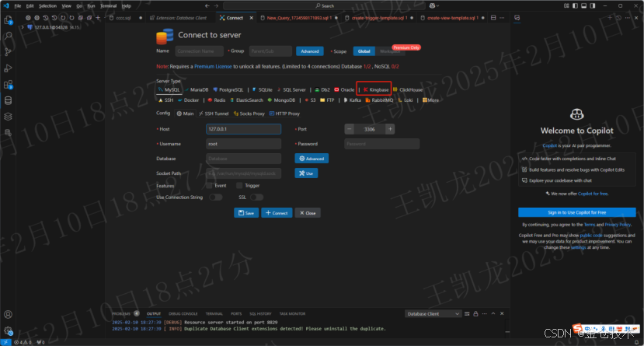Toggle secondary side bar layout icon
The width and height of the screenshot is (644, 346).
pyautogui.click(x=592, y=5)
